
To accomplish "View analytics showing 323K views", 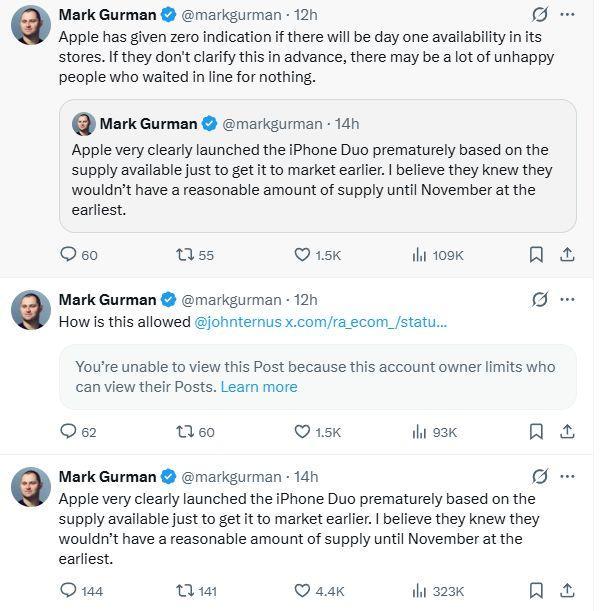I will pyautogui.click(x=438, y=591).
